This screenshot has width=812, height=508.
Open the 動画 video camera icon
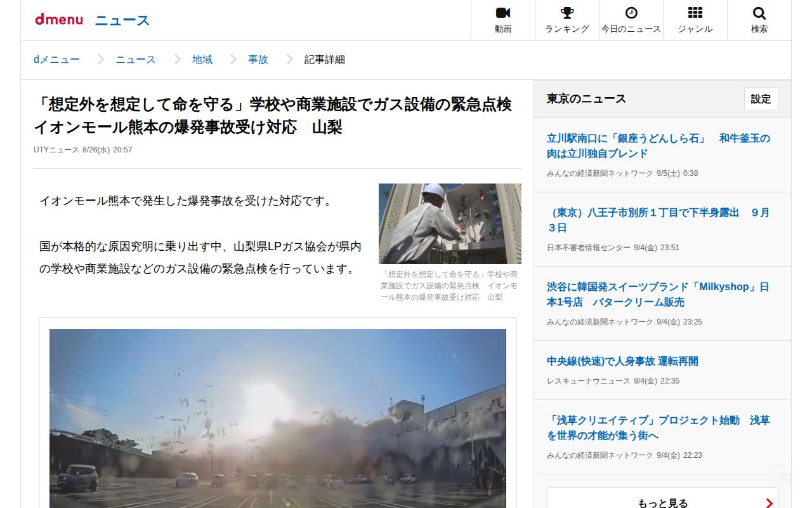tap(503, 13)
